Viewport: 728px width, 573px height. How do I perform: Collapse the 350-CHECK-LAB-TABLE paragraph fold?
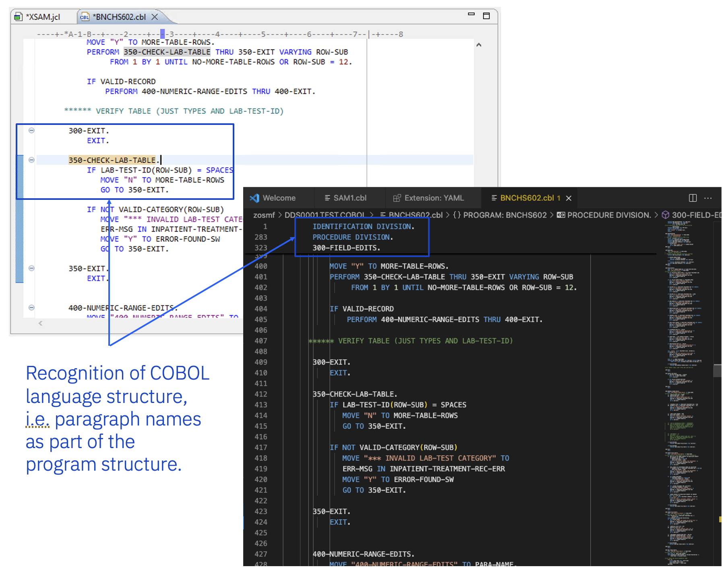pyautogui.click(x=31, y=160)
